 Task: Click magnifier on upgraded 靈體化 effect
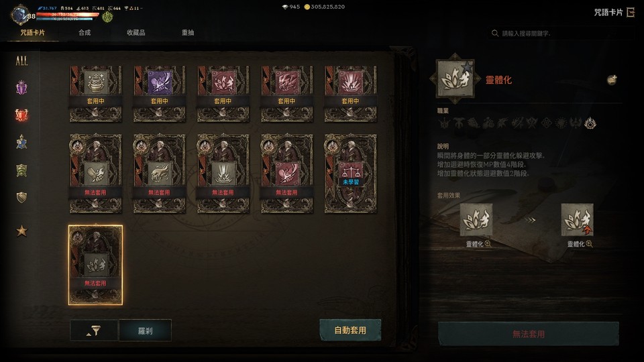[x=589, y=244]
